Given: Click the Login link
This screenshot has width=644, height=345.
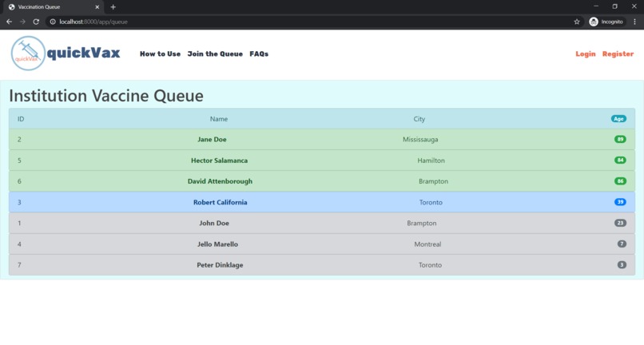Looking at the screenshot, I should click(x=585, y=54).
